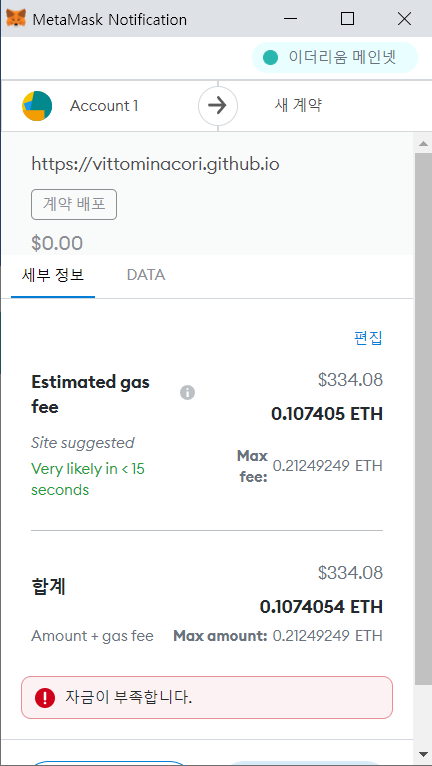Screen dimensions: 432x766
Task: Click the red insufficient funds warning icon
Action: click(44, 698)
